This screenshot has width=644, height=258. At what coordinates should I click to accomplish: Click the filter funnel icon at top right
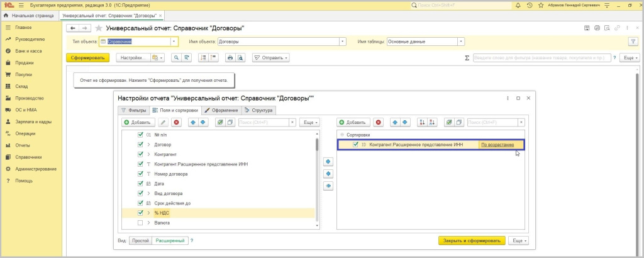[x=633, y=42]
